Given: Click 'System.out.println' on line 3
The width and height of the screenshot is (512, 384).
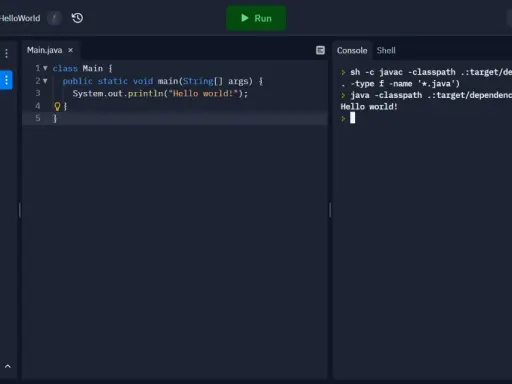Looking at the screenshot, I should (x=118, y=94).
